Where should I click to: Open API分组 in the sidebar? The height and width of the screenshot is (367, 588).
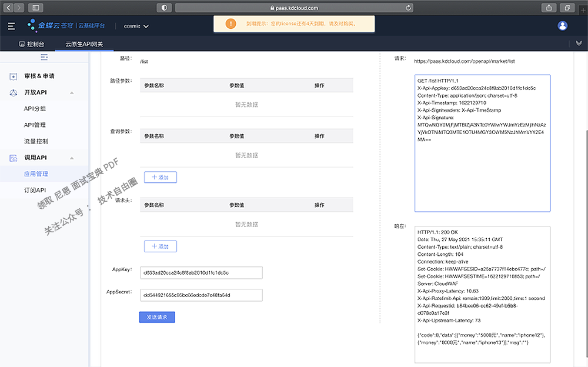coord(35,108)
